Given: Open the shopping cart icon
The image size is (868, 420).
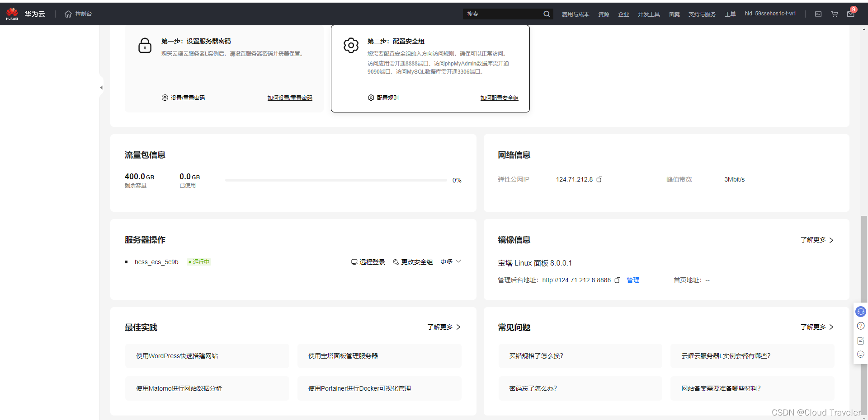Looking at the screenshot, I should coord(835,14).
